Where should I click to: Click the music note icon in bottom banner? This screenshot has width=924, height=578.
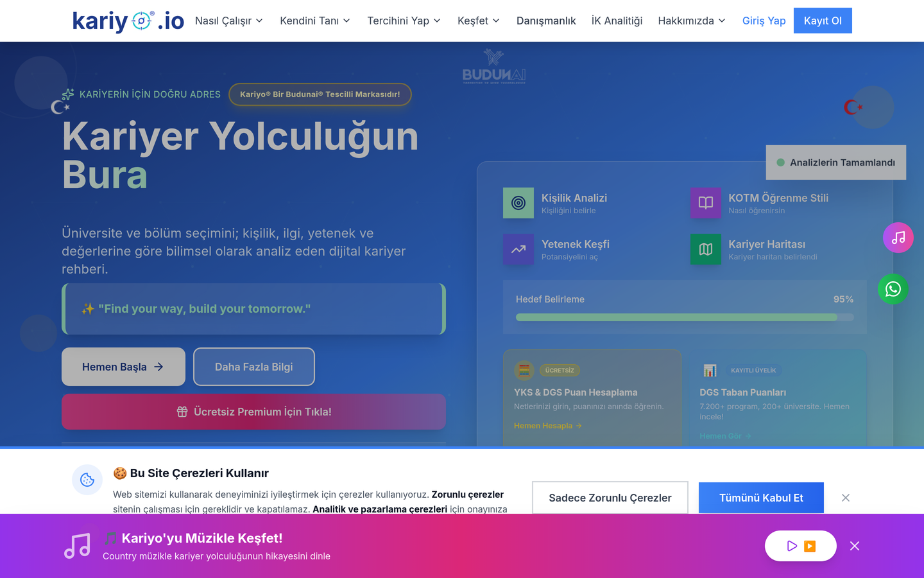click(x=78, y=546)
